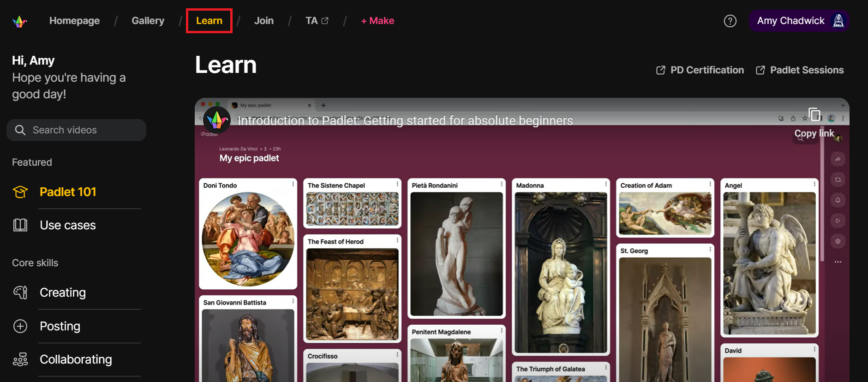Click the play slideshow icon in video sidebar
The height and width of the screenshot is (382, 868).
pos(838,221)
